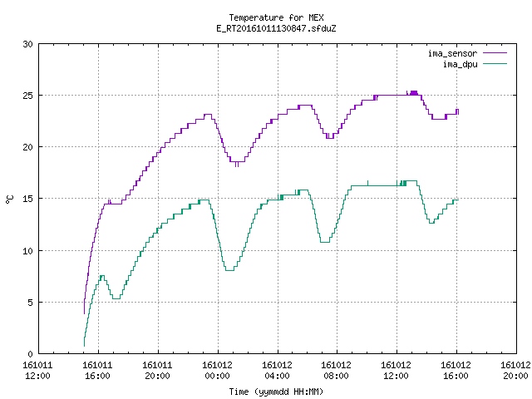Click the ima_sensor legend label
Screen dimensions: 532x399
click(452, 53)
